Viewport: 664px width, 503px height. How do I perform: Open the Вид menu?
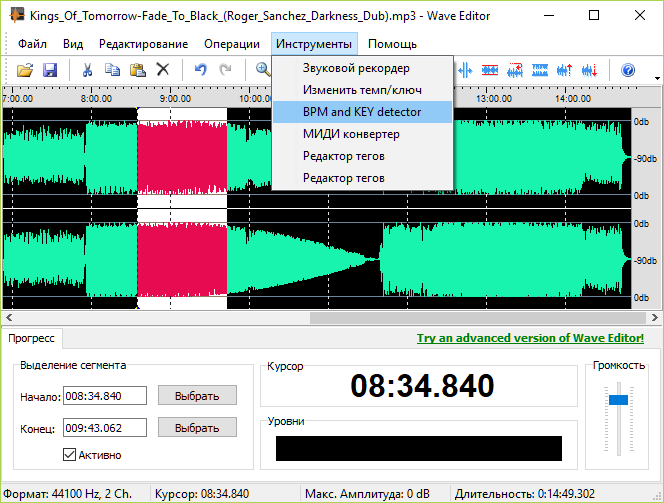(73, 44)
